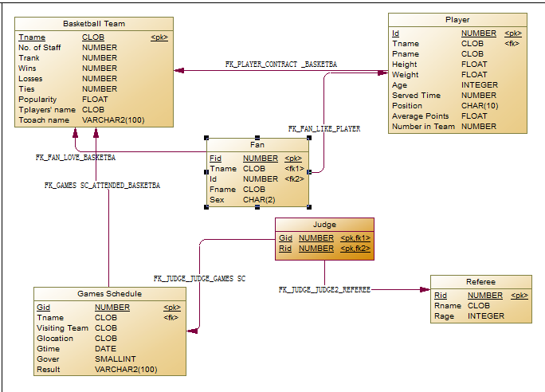The height and width of the screenshot is (392, 545).
Task: Select the Basketball Team table header
Action: 93,24
